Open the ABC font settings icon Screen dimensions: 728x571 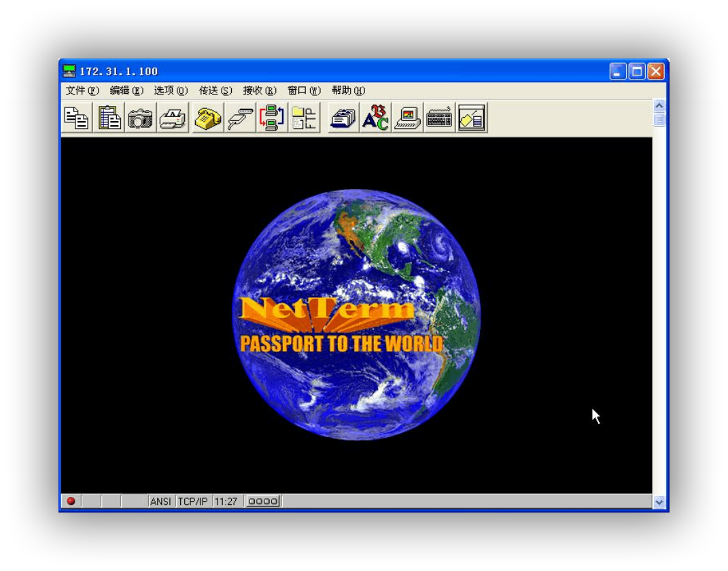pos(376,118)
